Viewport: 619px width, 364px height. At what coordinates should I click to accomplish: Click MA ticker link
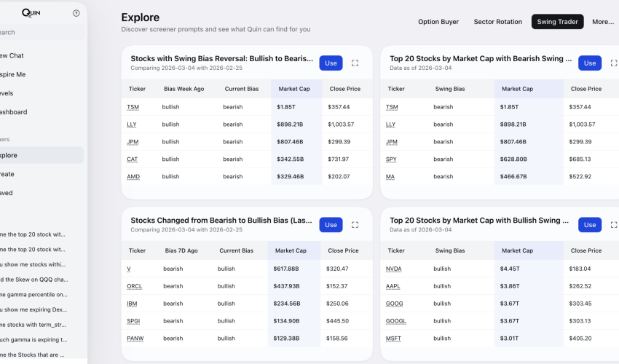click(x=390, y=176)
